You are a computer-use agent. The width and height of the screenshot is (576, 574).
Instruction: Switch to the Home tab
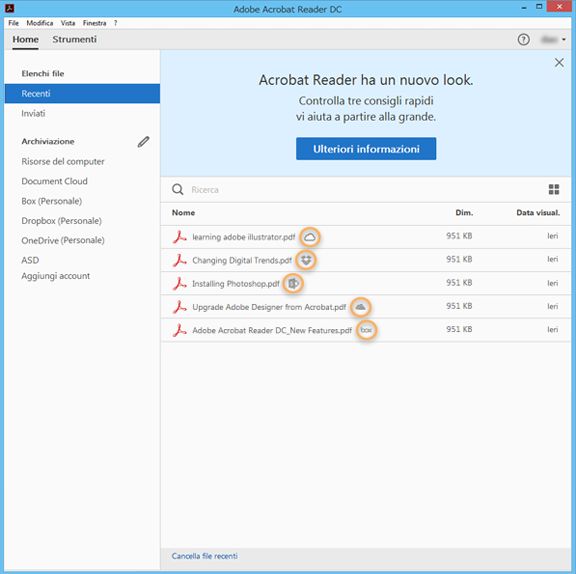(25, 39)
